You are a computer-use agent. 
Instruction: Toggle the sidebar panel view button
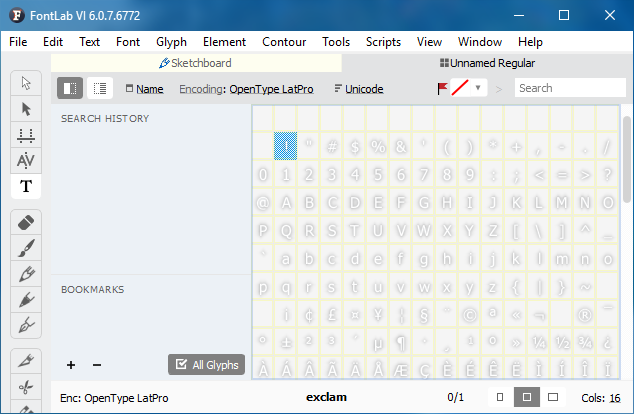point(70,88)
